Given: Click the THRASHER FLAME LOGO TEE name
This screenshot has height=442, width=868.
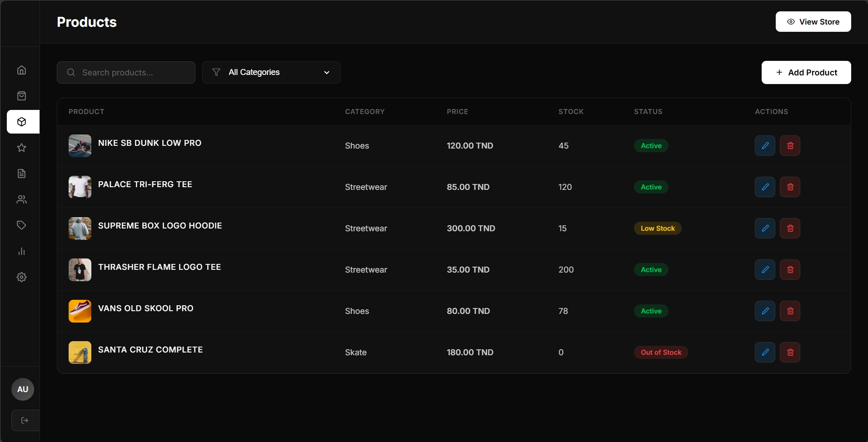Looking at the screenshot, I should (x=160, y=267).
